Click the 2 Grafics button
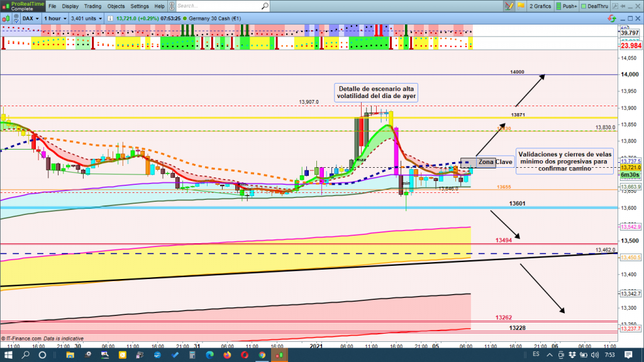Image resolution: width=644 pixels, height=362 pixels. [x=540, y=6]
